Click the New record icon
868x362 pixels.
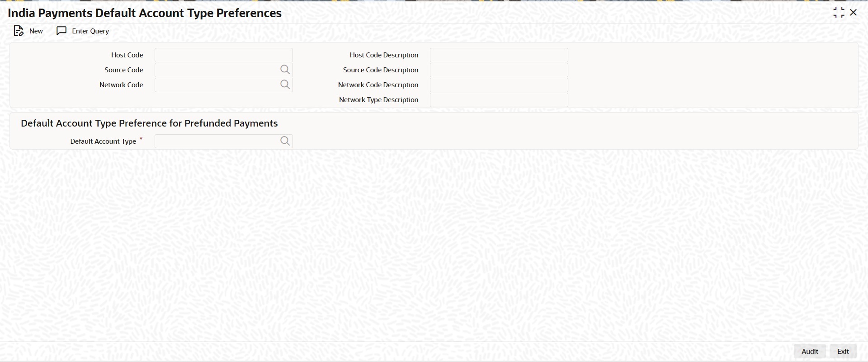(x=19, y=31)
